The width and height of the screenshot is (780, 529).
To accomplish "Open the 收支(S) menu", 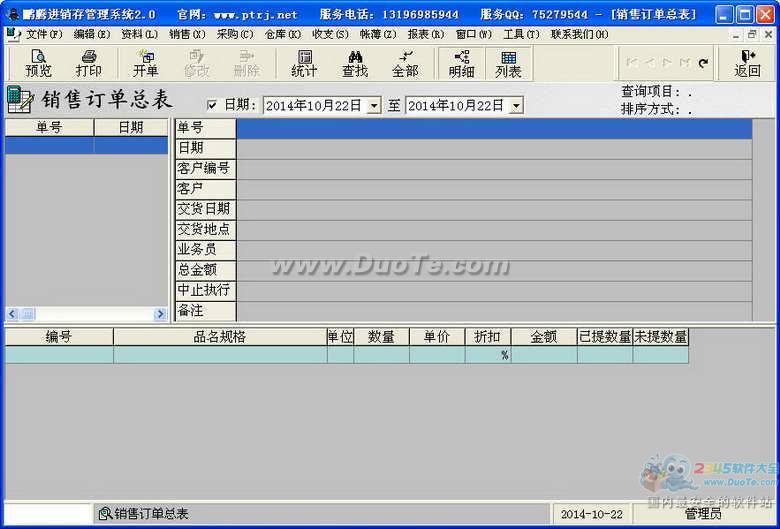I will (x=330, y=34).
